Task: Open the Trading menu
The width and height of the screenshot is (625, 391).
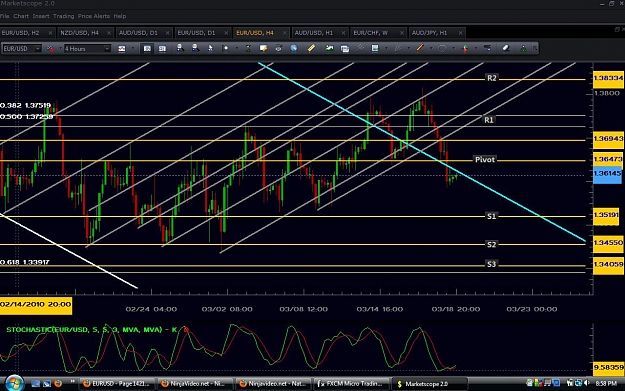Action: (x=63, y=16)
